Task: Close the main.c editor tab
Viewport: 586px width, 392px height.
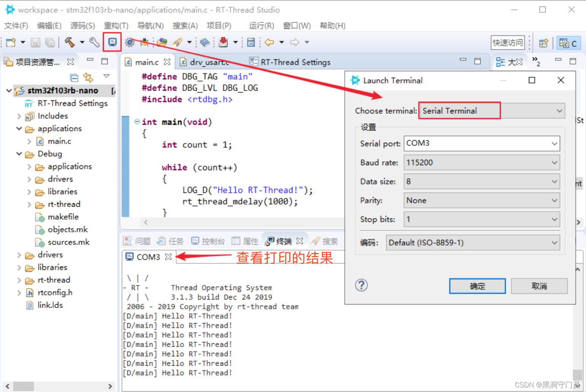Action: 167,62
